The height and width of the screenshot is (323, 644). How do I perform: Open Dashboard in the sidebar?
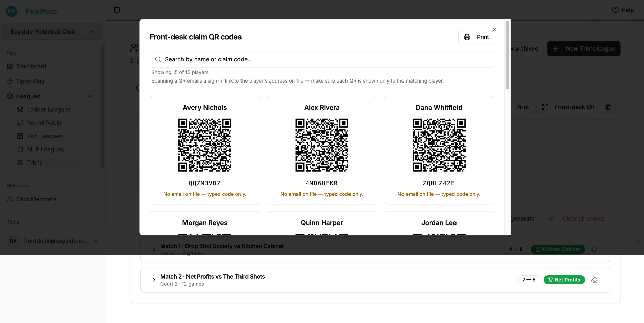[31, 66]
